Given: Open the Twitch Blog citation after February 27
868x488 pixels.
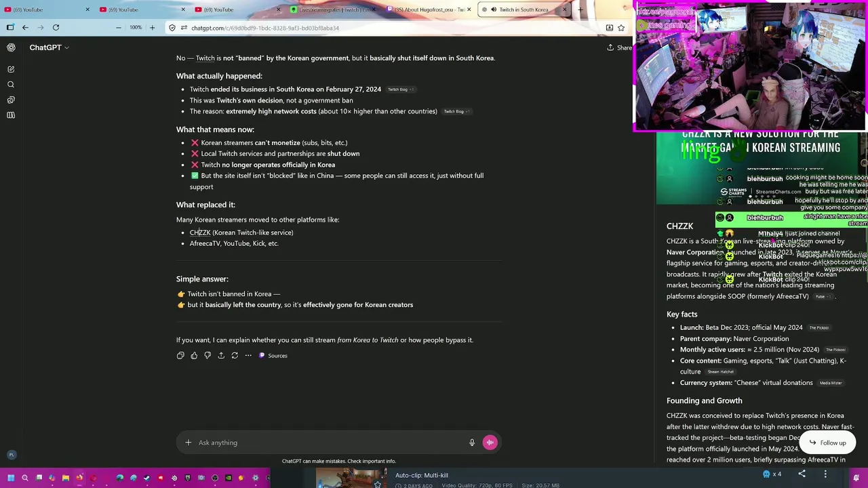Looking at the screenshot, I should click(x=399, y=89).
